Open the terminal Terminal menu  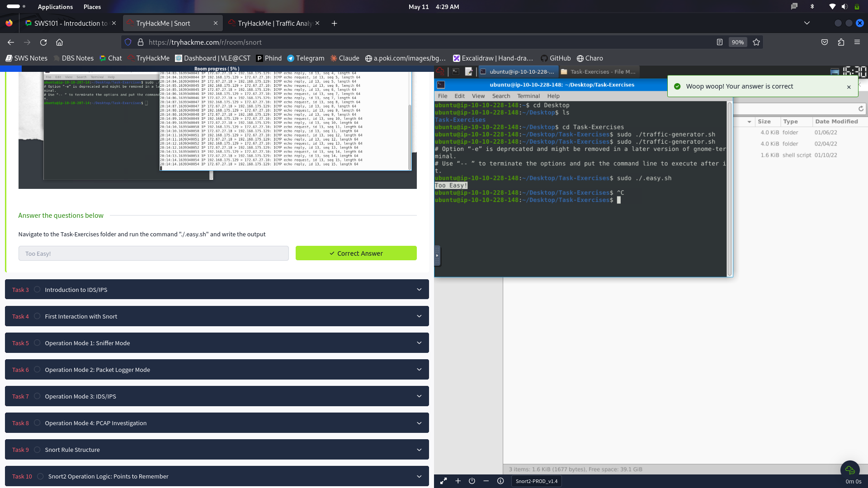(528, 96)
